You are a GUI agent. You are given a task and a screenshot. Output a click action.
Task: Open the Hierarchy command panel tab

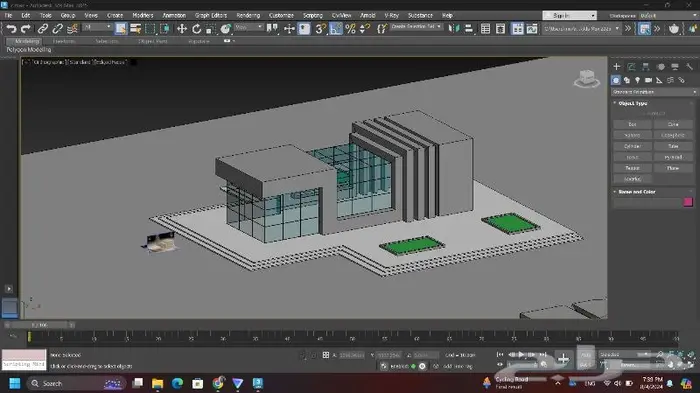[x=646, y=67]
